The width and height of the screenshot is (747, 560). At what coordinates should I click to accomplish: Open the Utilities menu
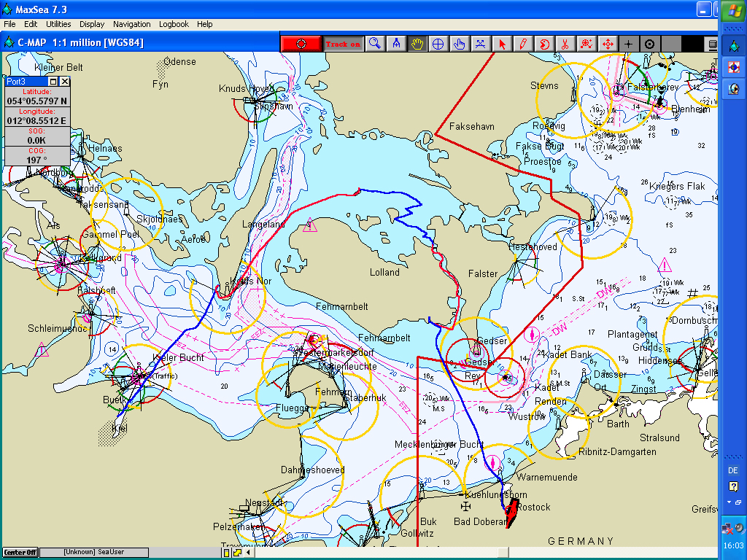pos(58,24)
